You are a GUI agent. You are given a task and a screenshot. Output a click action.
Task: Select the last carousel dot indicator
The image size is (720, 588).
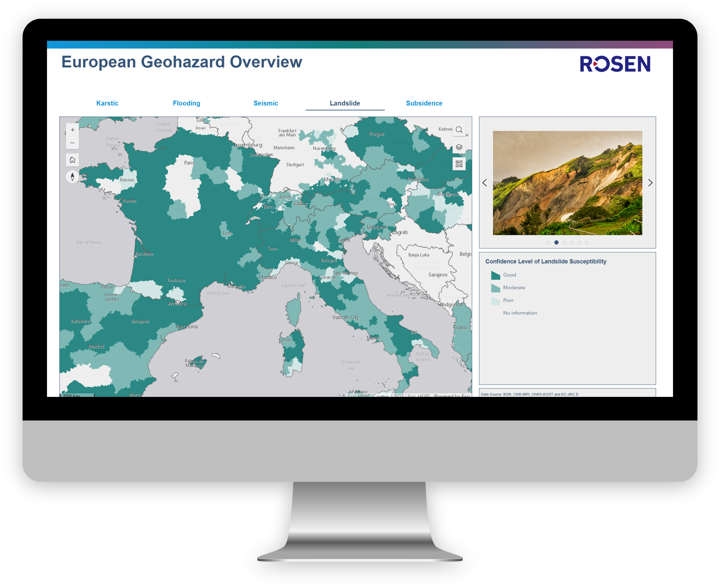pyautogui.click(x=587, y=242)
